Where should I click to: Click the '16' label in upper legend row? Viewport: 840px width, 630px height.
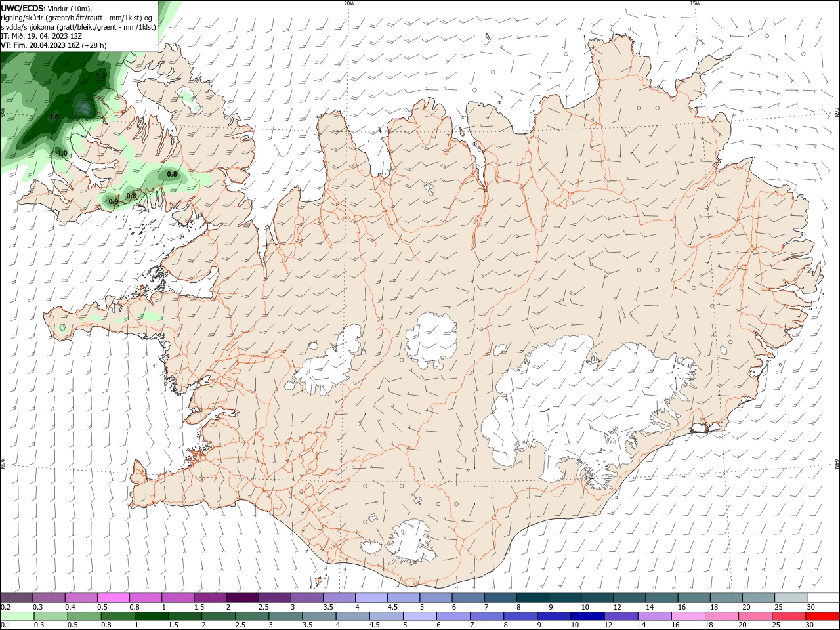(x=682, y=607)
